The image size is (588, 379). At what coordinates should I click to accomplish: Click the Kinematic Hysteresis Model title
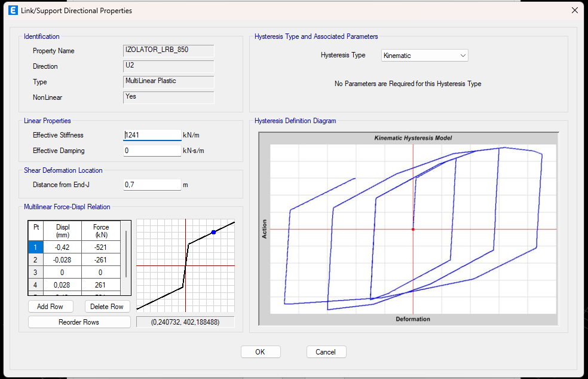coord(413,138)
